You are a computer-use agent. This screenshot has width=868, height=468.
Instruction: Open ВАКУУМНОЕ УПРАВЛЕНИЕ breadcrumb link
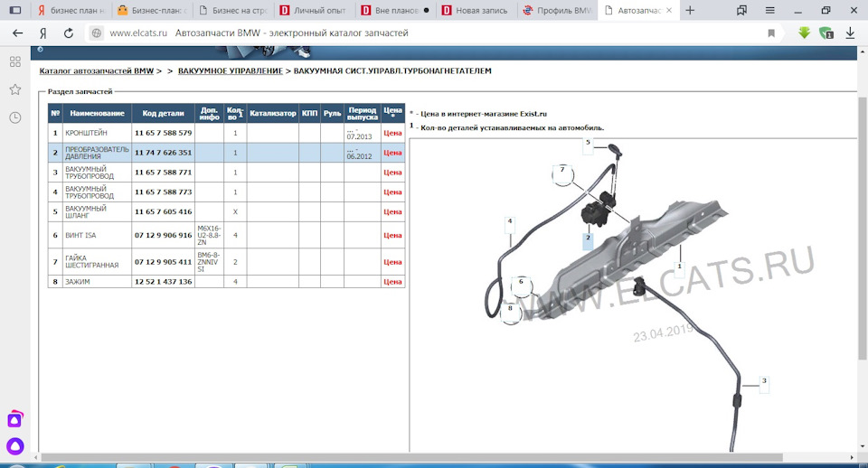[x=231, y=70]
